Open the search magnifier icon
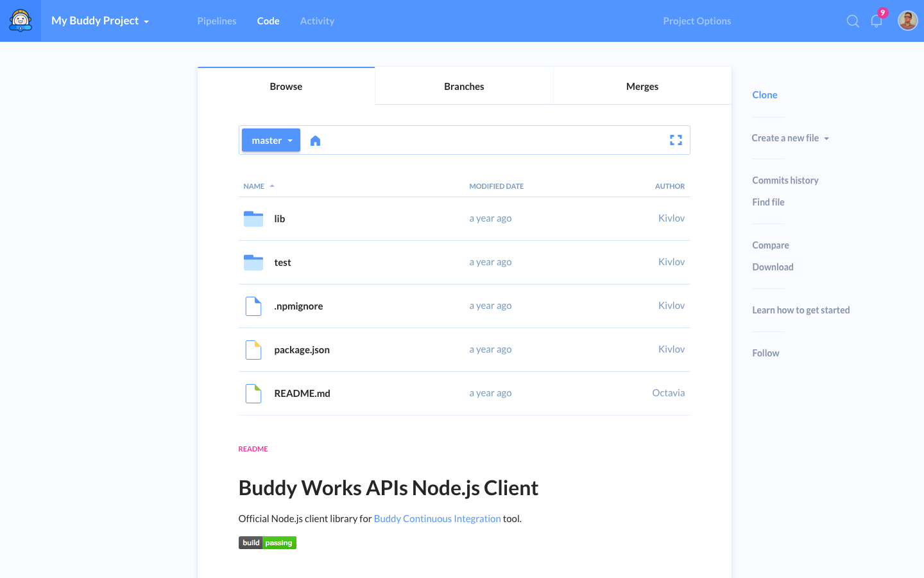Viewport: 924px width, 578px height. [x=853, y=21]
